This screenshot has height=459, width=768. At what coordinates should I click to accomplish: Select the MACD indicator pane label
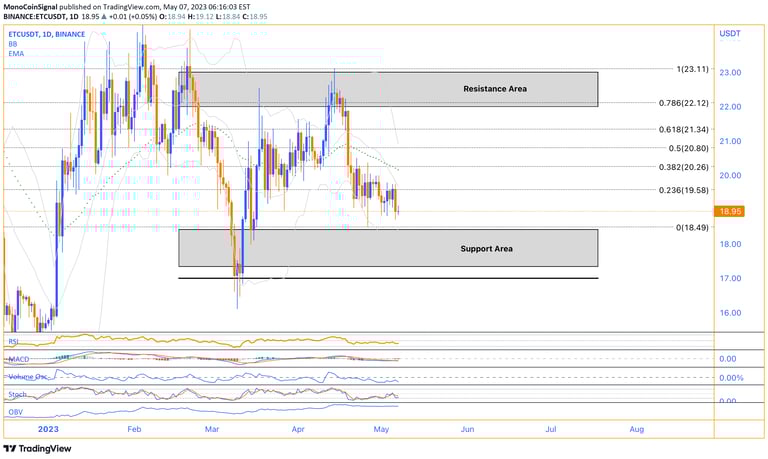pos(19,359)
